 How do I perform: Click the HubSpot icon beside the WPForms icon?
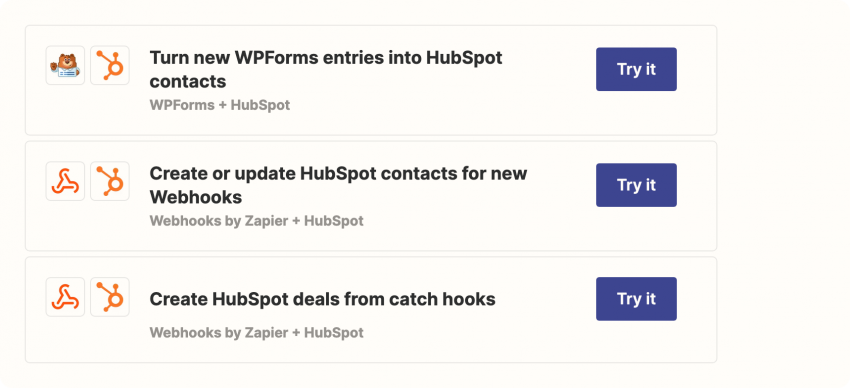110,65
